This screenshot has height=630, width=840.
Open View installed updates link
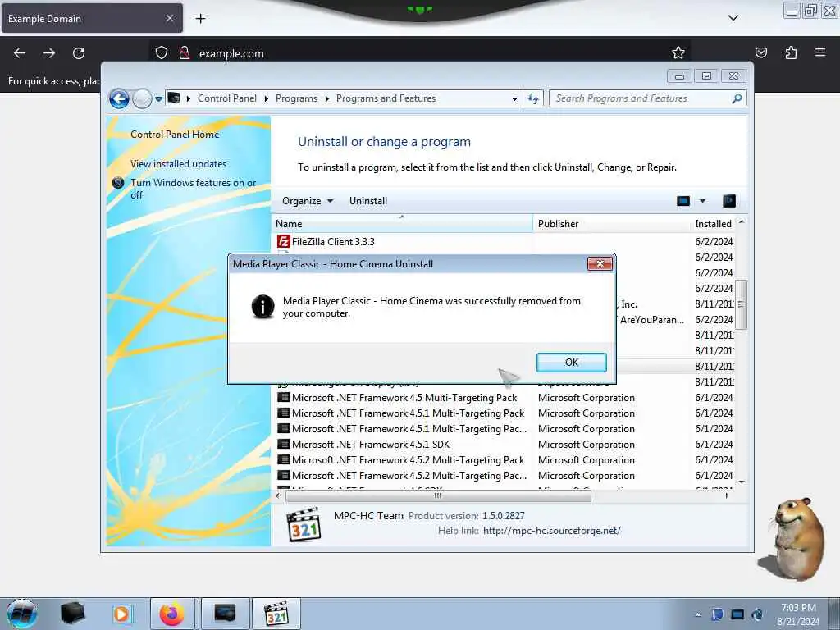click(x=178, y=164)
